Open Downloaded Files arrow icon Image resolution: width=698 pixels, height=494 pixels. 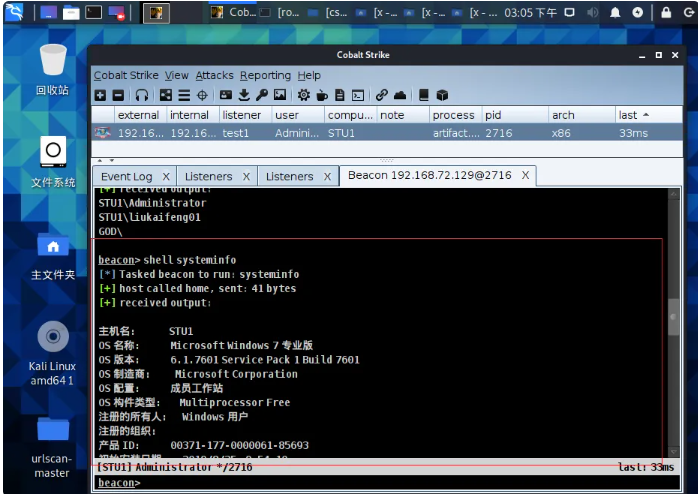244,95
